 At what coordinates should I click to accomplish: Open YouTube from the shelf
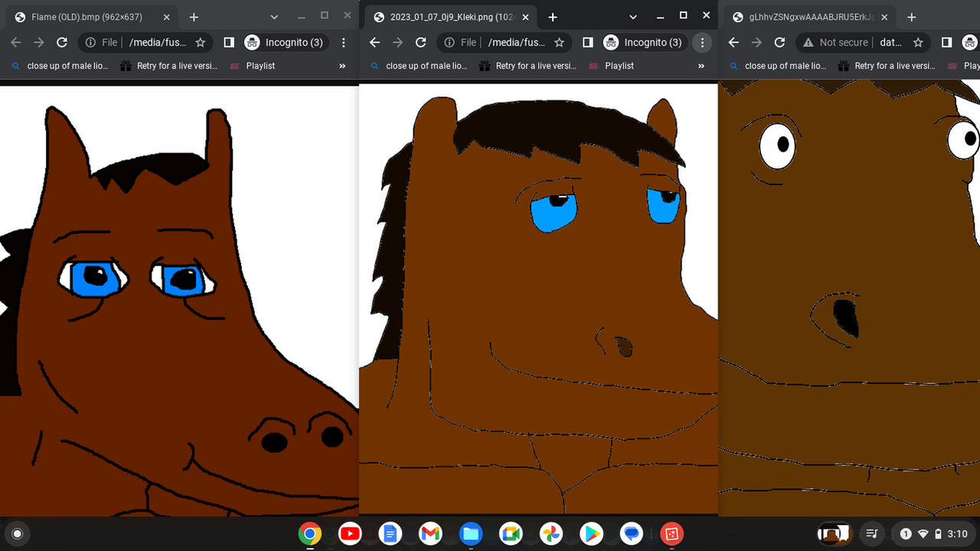[x=350, y=533]
